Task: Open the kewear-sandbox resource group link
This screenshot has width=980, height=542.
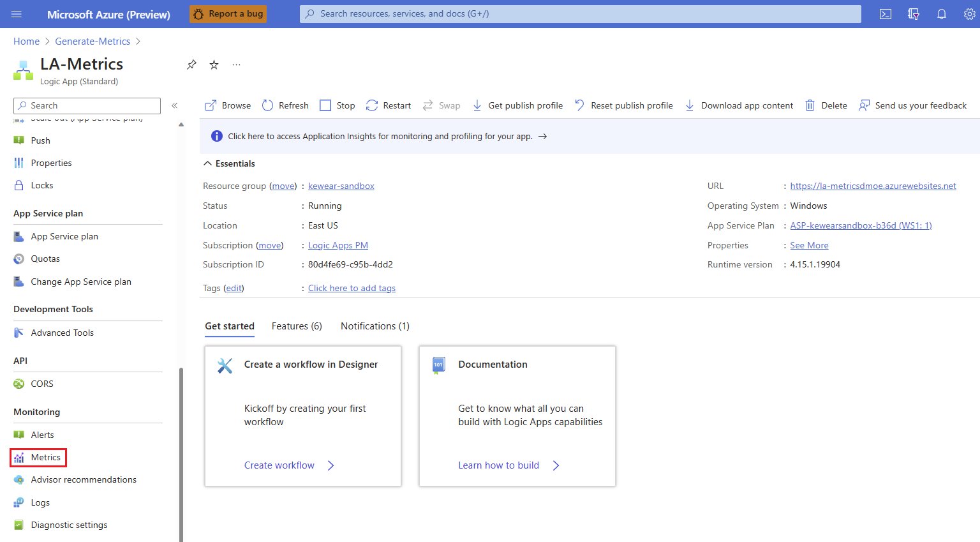Action: click(341, 186)
